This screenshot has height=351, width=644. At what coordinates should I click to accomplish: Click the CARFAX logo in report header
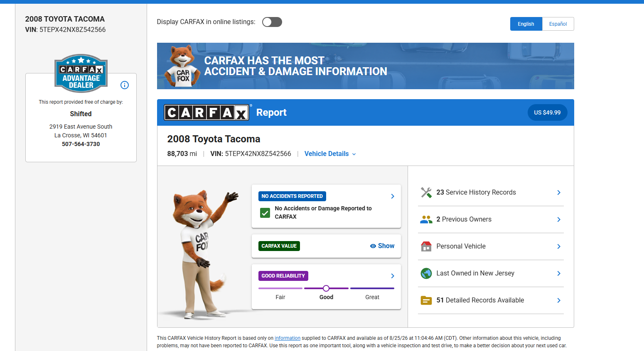[x=206, y=112]
